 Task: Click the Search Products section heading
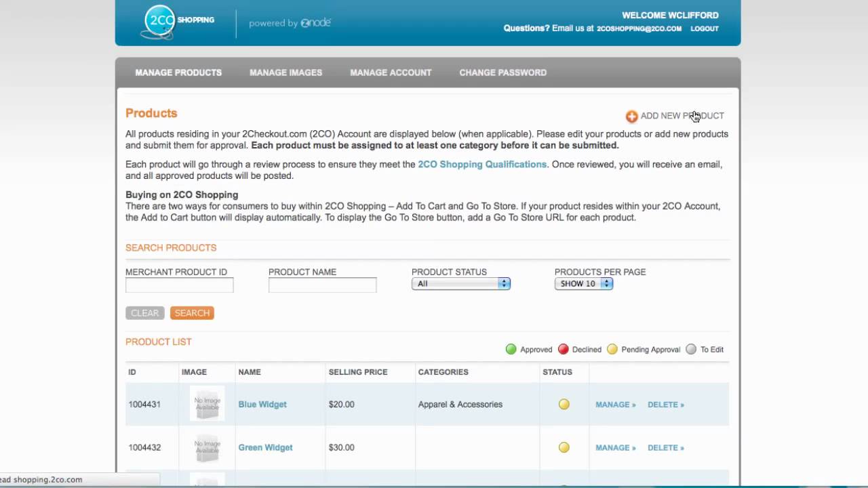(171, 248)
